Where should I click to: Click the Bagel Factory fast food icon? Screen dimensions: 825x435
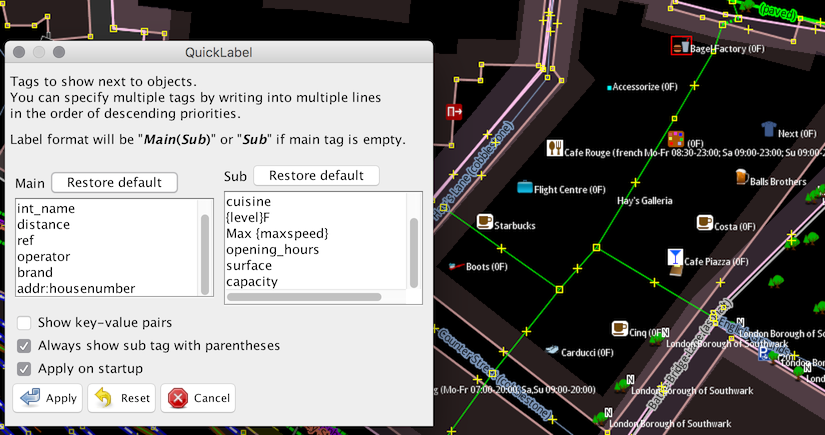681,46
